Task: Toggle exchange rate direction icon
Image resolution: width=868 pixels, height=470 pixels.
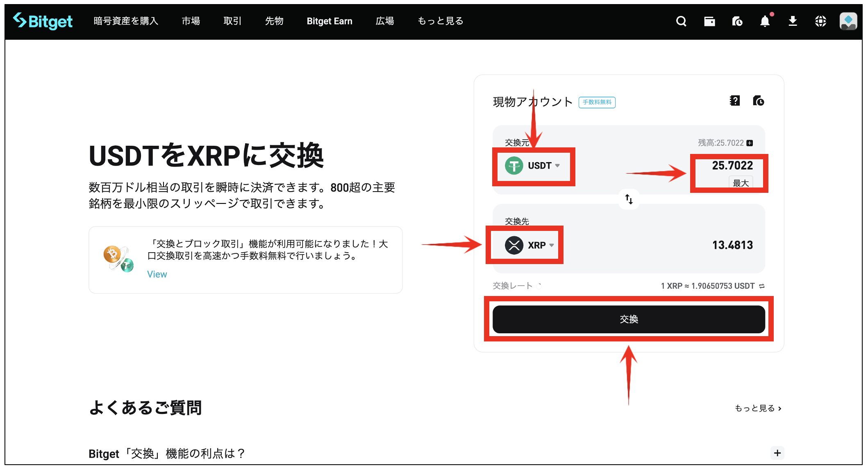Action: 762,286
